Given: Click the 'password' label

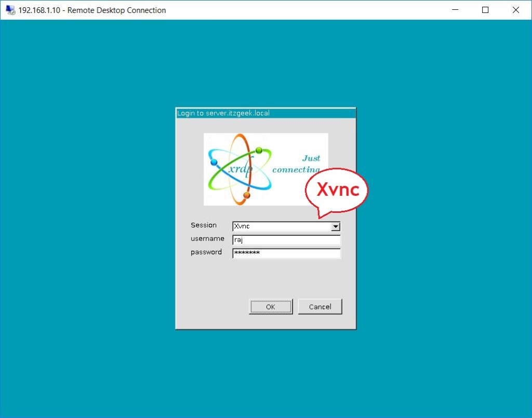Looking at the screenshot, I should pyautogui.click(x=206, y=252).
